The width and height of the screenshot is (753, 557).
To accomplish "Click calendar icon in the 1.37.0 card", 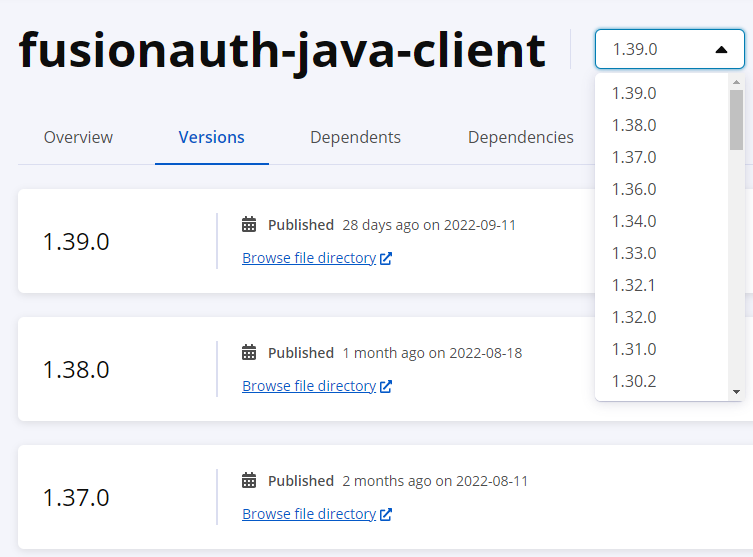I will [x=249, y=481].
